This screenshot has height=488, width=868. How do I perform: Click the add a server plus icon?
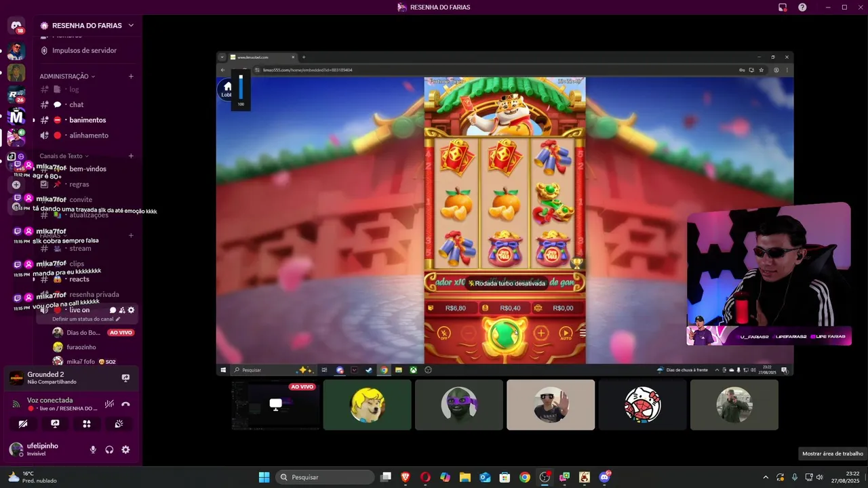coord(16,184)
